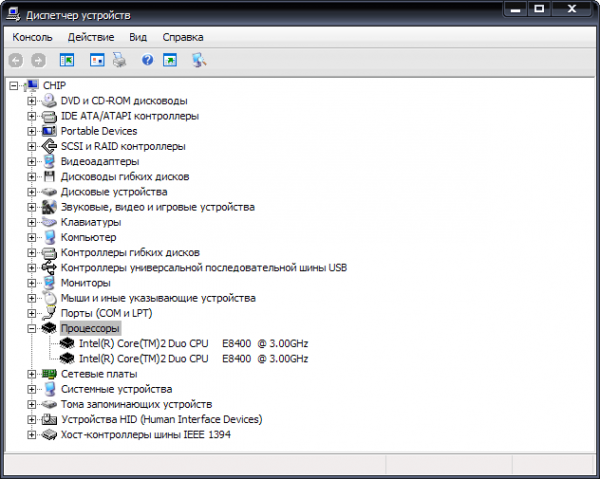Select IDE ATA/ATAPI контроллеры label
This screenshot has width=600, height=479.
(130, 116)
